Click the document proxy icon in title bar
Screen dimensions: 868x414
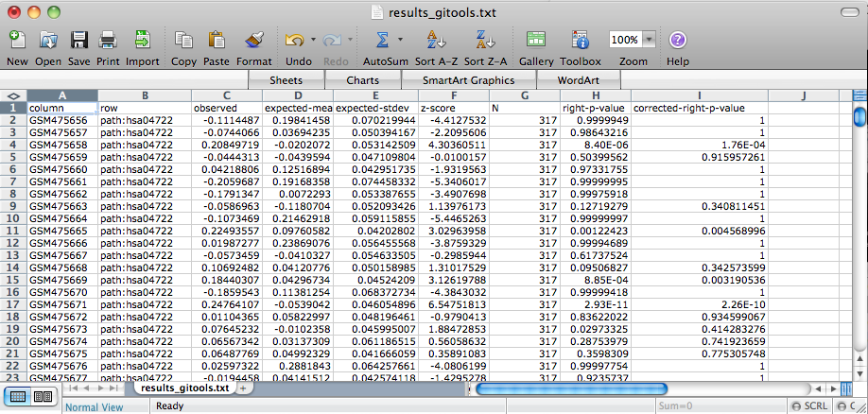click(376, 11)
